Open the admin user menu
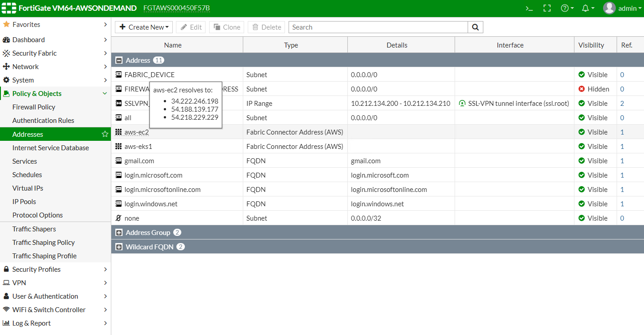This screenshot has width=644, height=335. coord(623,8)
